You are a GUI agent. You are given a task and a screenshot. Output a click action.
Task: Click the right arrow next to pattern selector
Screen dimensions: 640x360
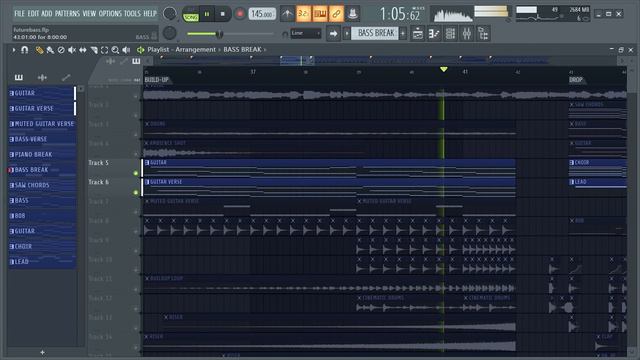(333, 33)
